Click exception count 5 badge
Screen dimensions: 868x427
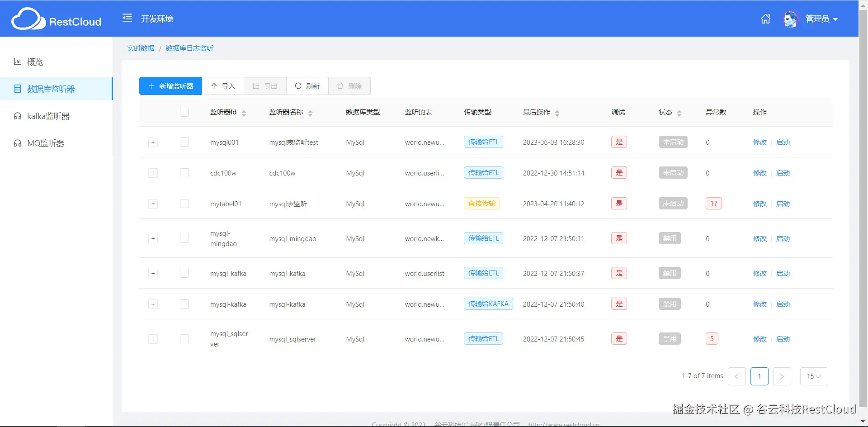[712, 339]
